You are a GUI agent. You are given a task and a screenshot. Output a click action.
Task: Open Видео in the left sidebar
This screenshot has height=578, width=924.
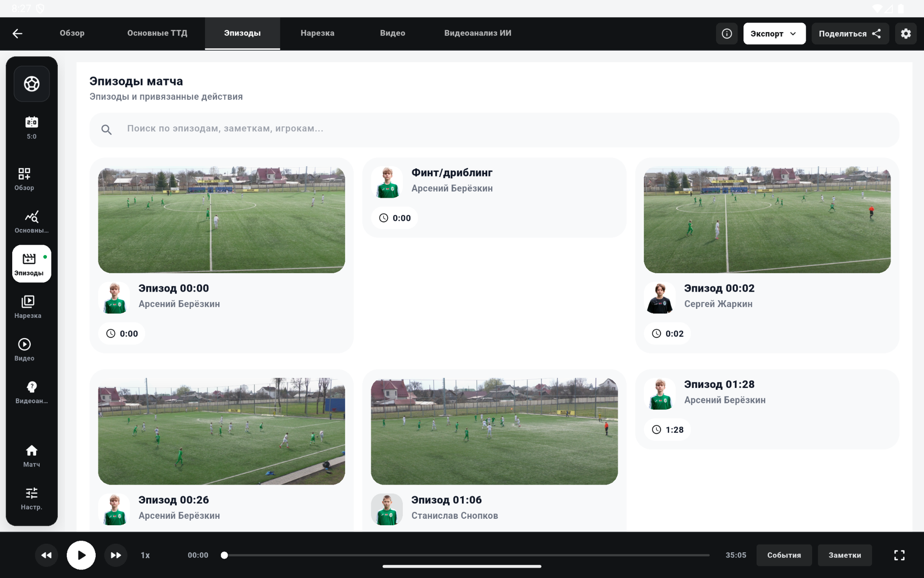click(x=24, y=350)
